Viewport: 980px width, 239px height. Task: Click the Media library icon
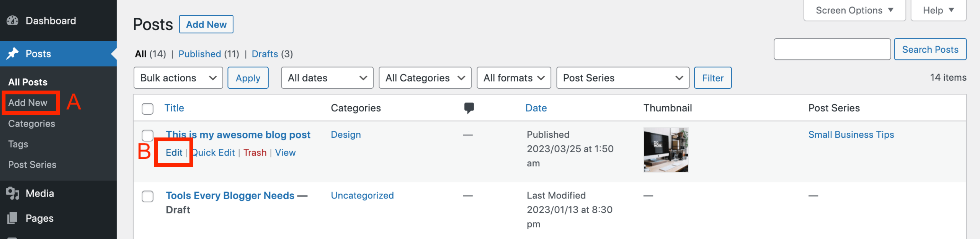13,193
